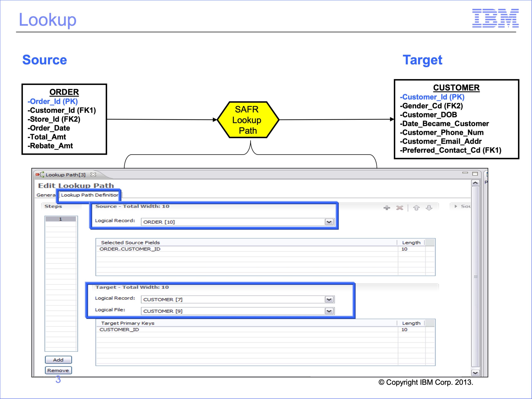The height and width of the screenshot is (399, 532).
Task: Select CUSTOMER_ID target primary key row
Action: click(x=265, y=330)
